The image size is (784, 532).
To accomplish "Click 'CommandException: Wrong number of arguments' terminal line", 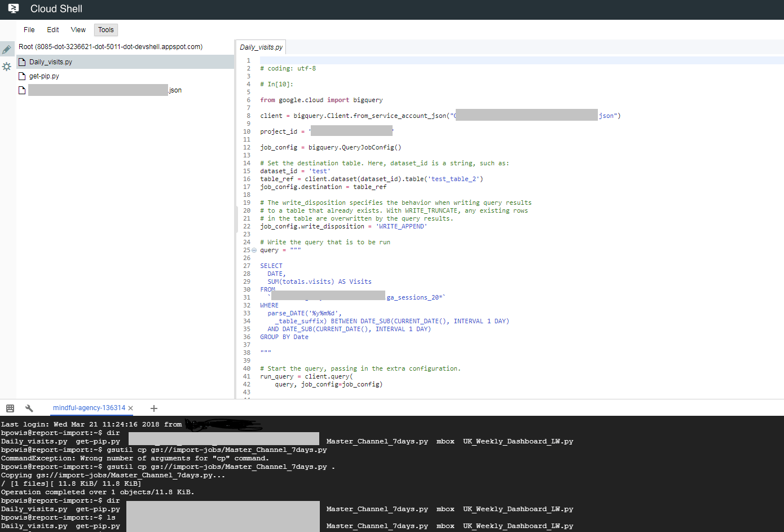I will [135, 458].
